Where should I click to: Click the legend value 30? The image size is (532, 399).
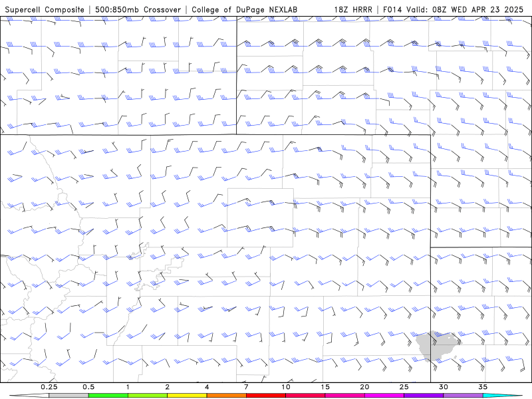pyautogui.click(x=443, y=387)
